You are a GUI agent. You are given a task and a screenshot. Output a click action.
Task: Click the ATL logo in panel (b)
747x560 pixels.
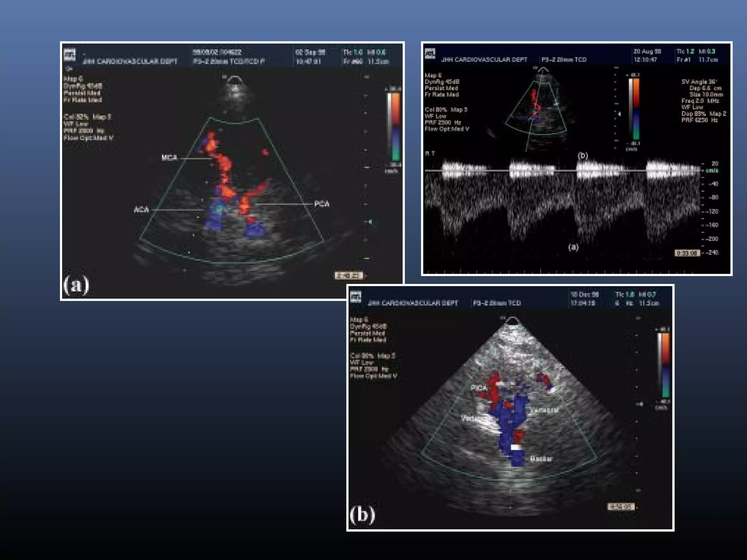click(356, 297)
